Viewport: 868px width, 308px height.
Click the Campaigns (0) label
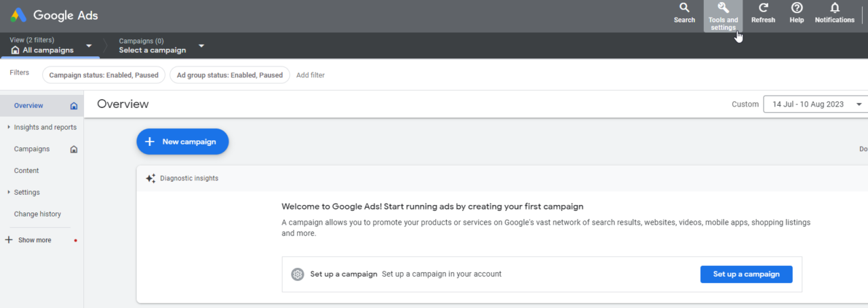(x=141, y=41)
